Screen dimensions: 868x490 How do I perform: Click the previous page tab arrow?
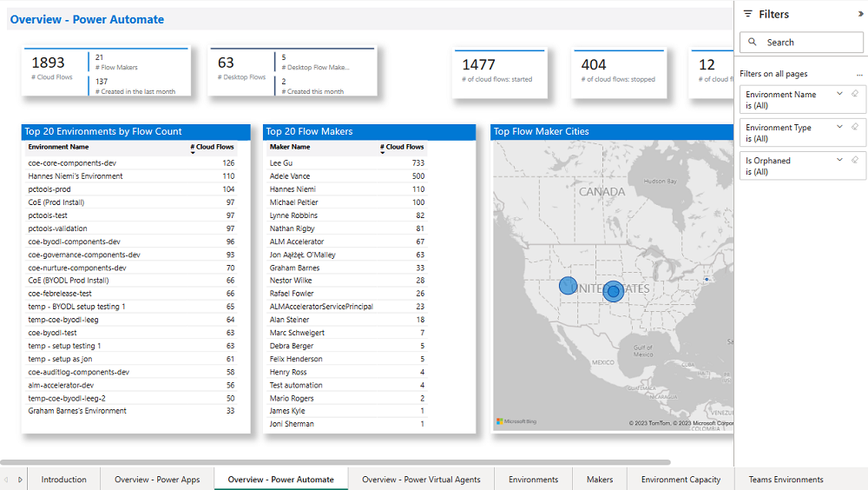6,480
